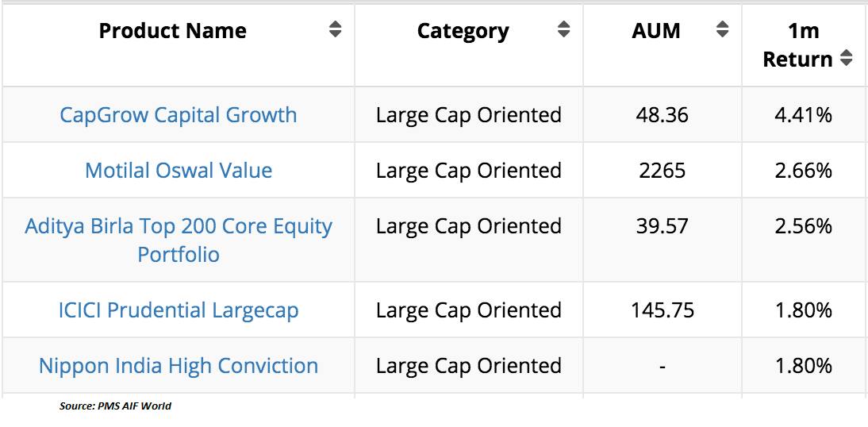The height and width of the screenshot is (427, 868).
Task: Select the 4.41% return cell
Action: pos(803,115)
